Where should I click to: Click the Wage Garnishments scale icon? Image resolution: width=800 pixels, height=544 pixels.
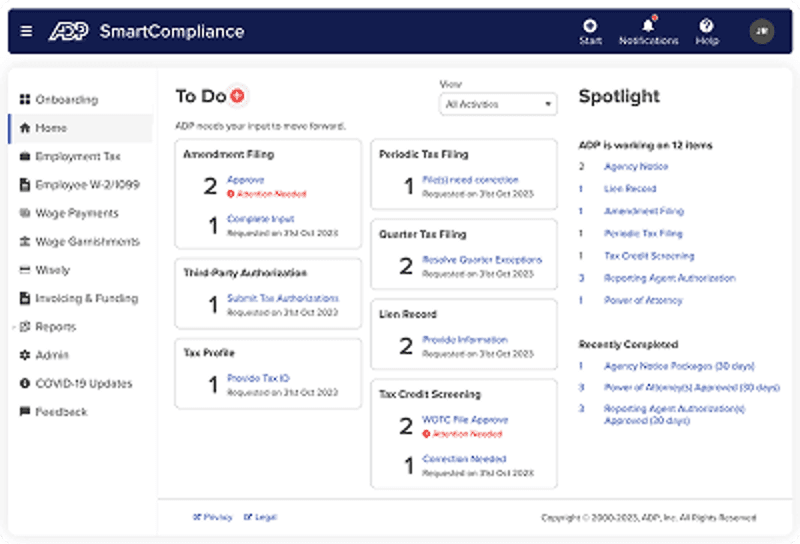[25, 242]
